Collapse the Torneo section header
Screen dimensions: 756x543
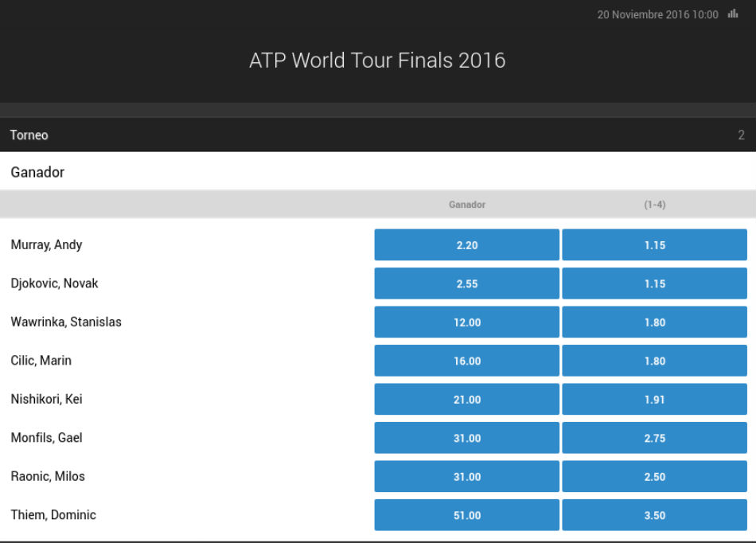click(x=378, y=135)
